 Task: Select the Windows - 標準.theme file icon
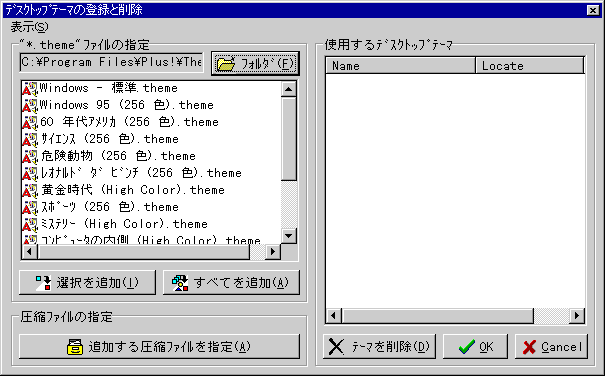(x=30, y=88)
